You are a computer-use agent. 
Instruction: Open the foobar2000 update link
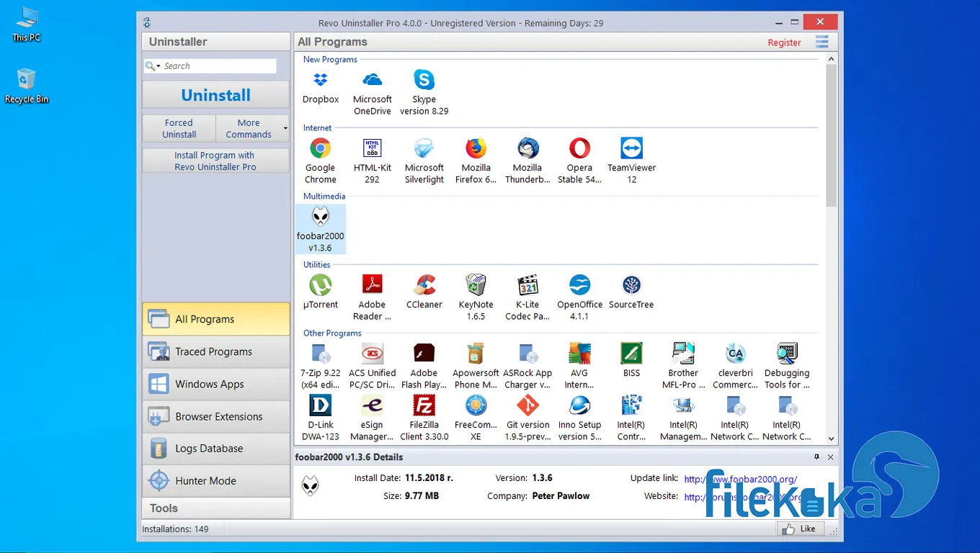pos(741,479)
